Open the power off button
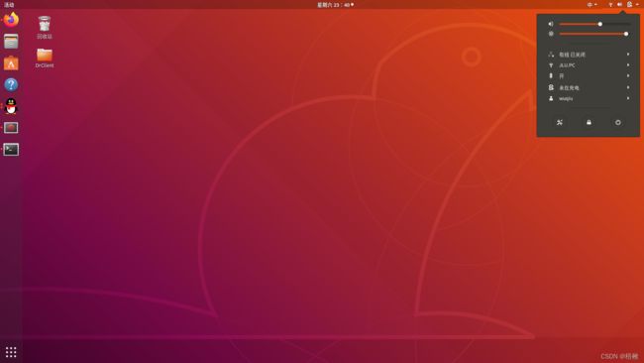 [617, 123]
